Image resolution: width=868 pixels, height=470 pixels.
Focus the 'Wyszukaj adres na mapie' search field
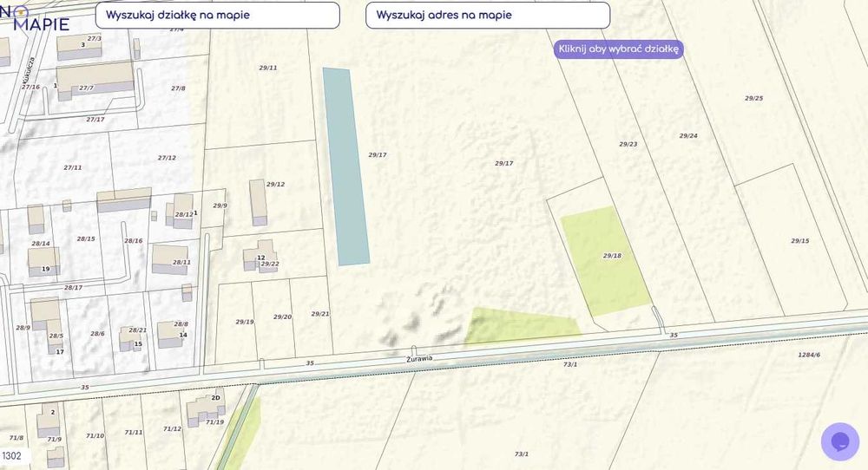click(x=488, y=15)
